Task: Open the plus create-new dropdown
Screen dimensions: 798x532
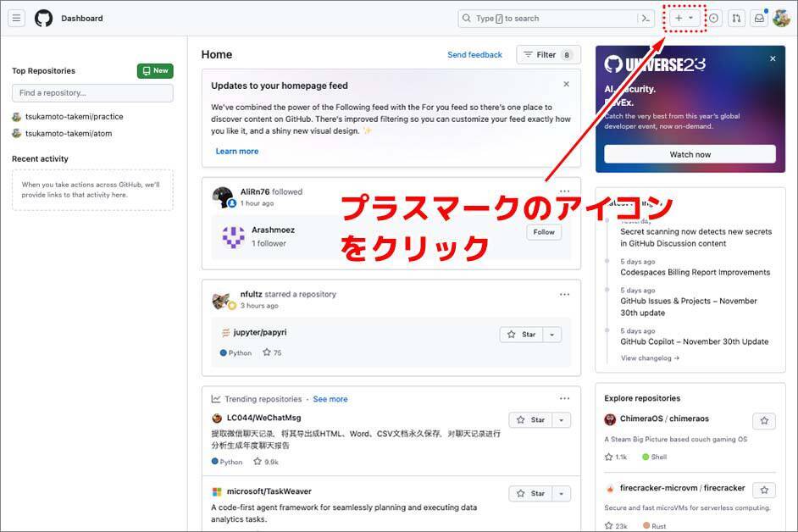Action: pyautogui.click(x=684, y=19)
